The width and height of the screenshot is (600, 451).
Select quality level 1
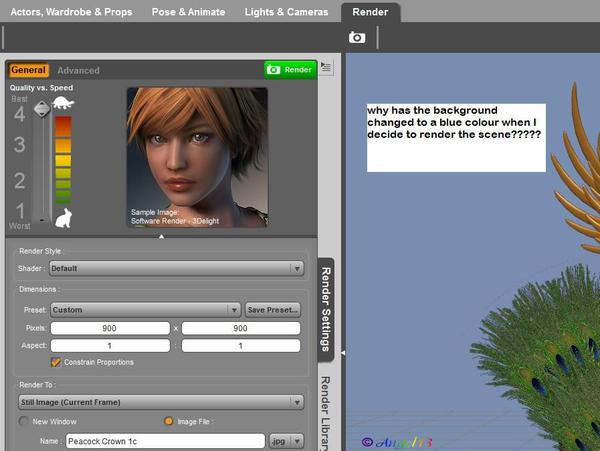pyautogui.click(x=20, y=211)
